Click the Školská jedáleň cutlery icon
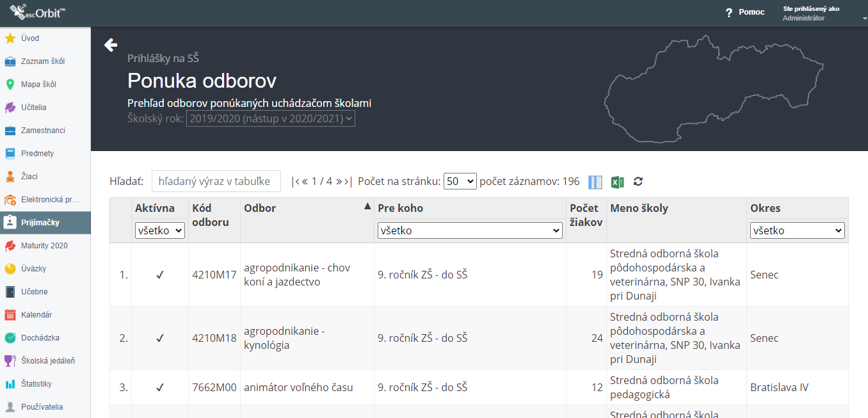The width and height of the screenshot is (868, 418). pyautogui.click(x=10, y=361)
